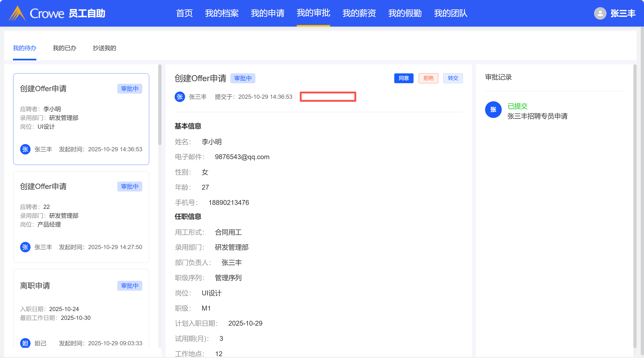Screen dimensions: 644x358
Task: Open the 我的薪资 menu
Action: pyautogui.click(x=359, y=13)
